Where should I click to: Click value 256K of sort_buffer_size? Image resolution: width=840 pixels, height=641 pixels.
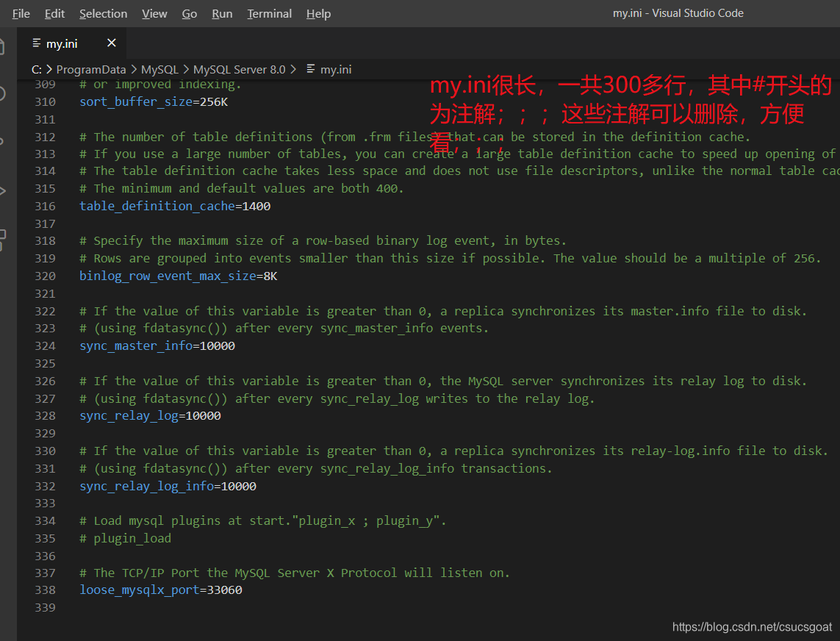click(x=214, y=102)
